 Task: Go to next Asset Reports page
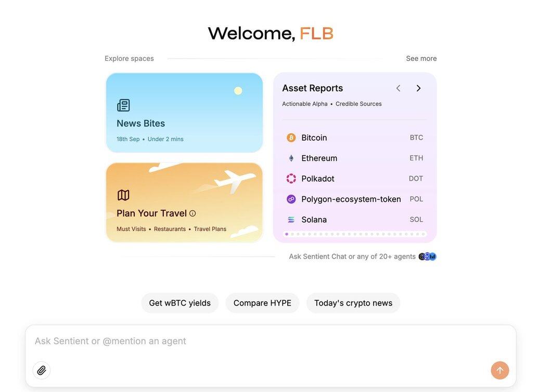[x=418, y=88]
